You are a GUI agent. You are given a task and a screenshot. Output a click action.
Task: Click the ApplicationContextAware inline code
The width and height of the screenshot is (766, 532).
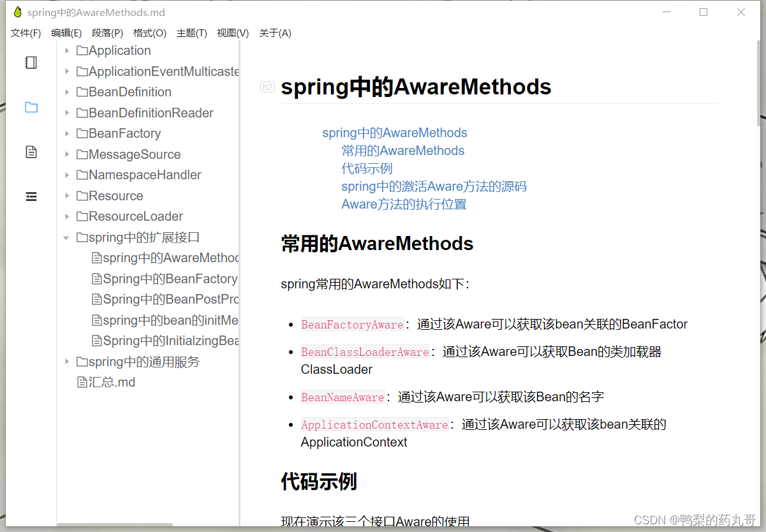click(374, 425)
